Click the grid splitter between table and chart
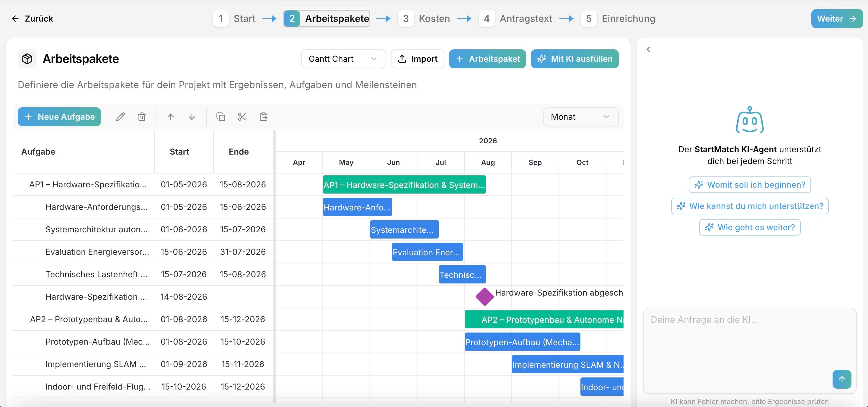The height and width of the screenshot is (407, 868). coord(274,266)
